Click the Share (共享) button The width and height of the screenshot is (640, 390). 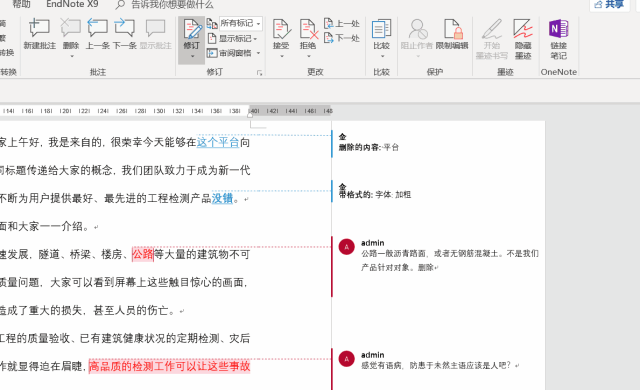point(609,4)
